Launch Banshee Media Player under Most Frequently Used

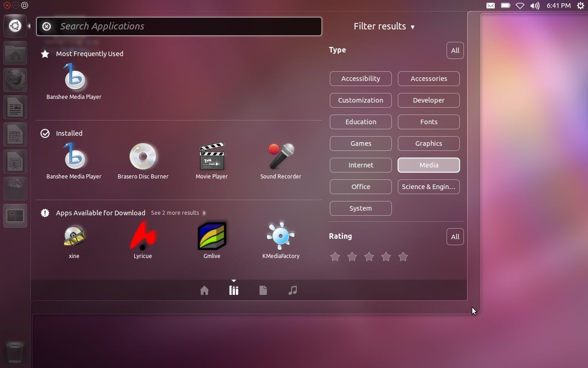[74, 82]
